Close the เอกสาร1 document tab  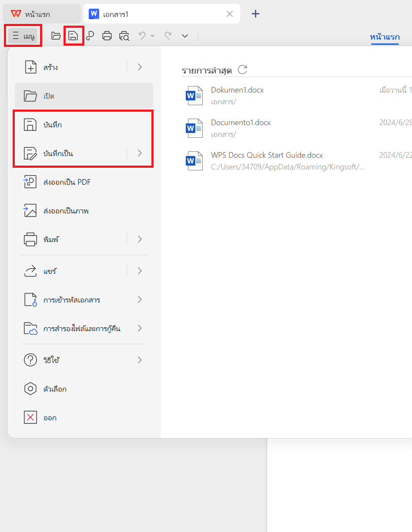pos(230,14)
